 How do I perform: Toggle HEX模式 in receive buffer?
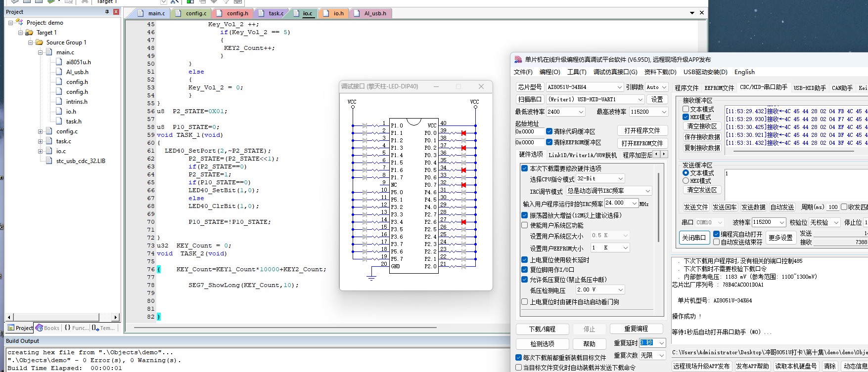[x=685, y=117]
